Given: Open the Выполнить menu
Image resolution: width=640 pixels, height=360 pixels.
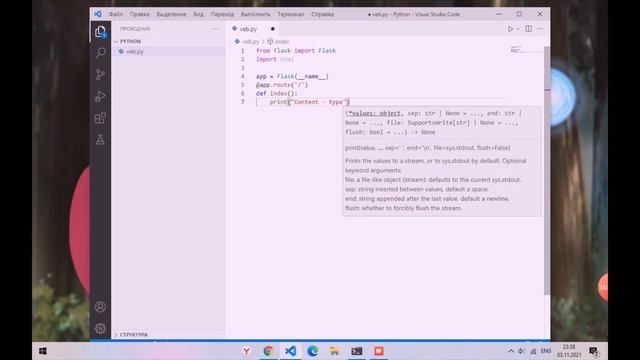Looking at the screenshot, I should coord(256,14).
